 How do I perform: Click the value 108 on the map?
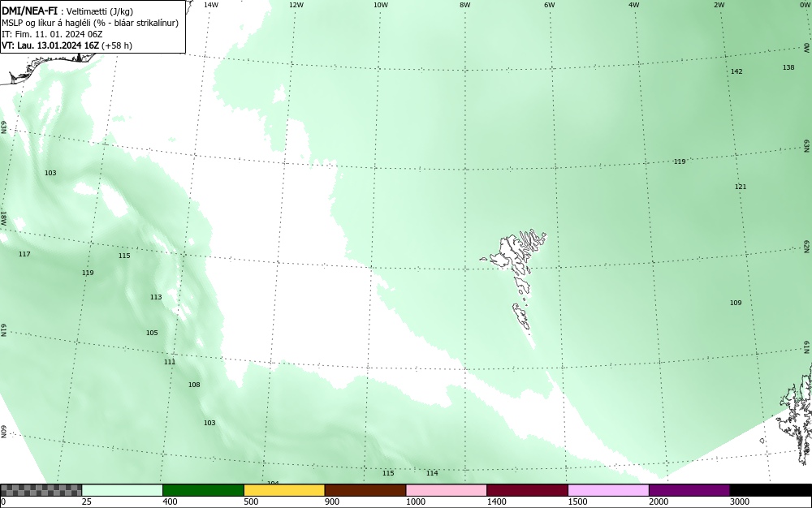(x=194, y=385)
